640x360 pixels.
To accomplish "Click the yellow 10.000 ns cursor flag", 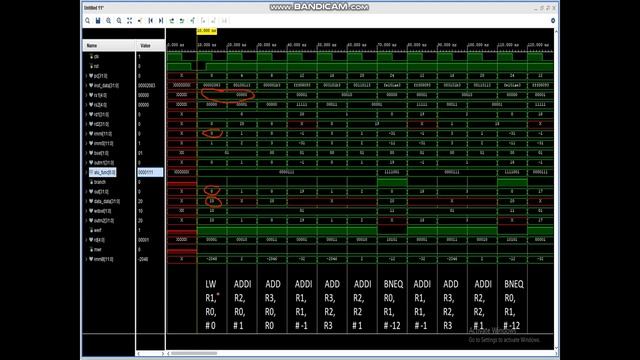I will tap(207, 31).
